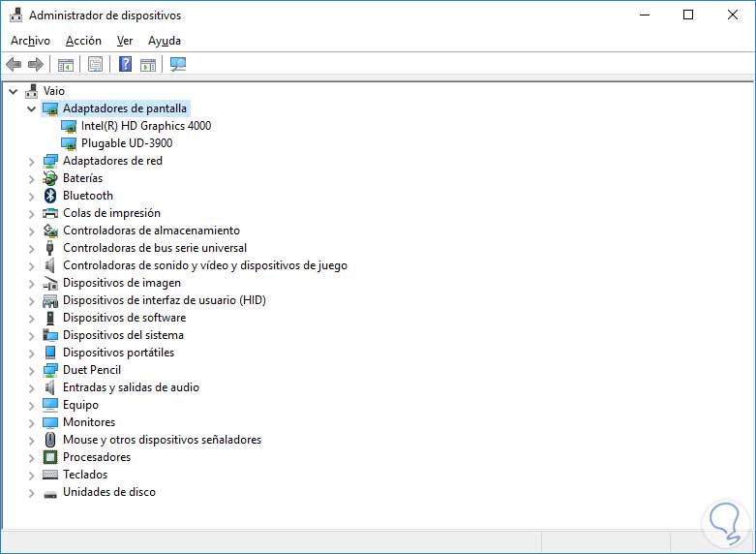This screenshot has height=554, width=756.
Task: Click the Properties sheet toolbar icon
Action: tap(95, 64)
